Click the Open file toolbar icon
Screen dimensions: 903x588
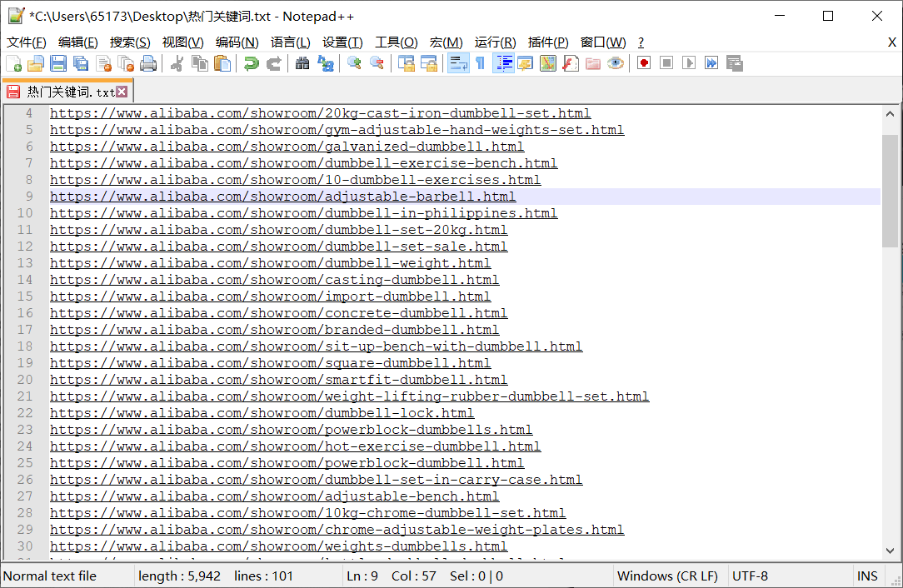(x=36, y=63)
